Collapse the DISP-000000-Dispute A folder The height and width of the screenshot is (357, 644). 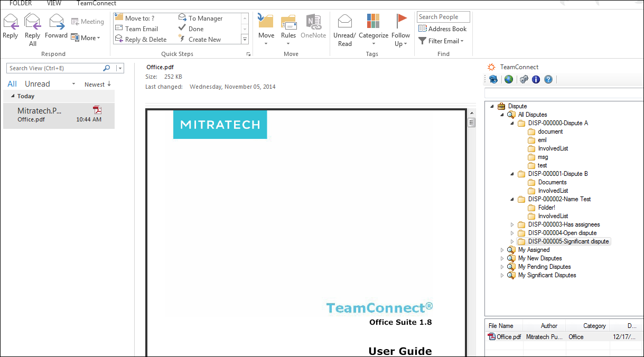point(512,123)
